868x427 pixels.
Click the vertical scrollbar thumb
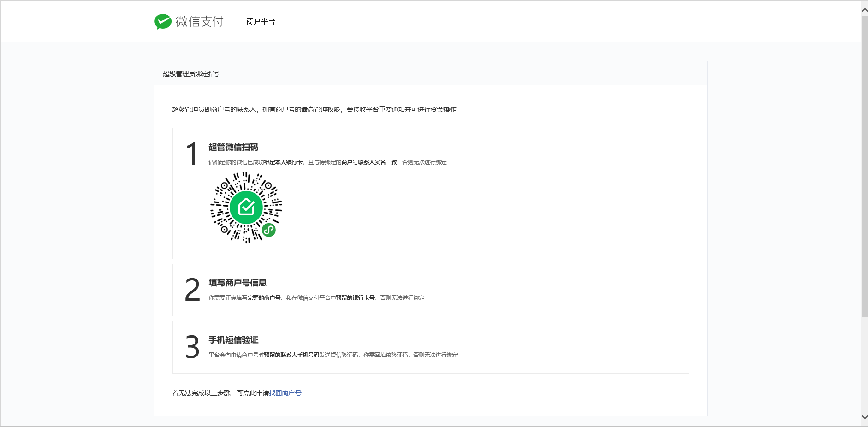pos(864,166)
